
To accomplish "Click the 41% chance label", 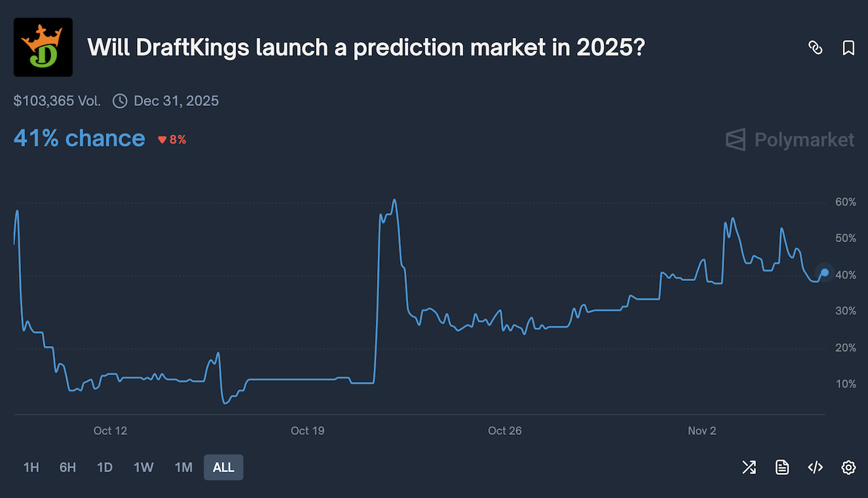I will 79,138.
